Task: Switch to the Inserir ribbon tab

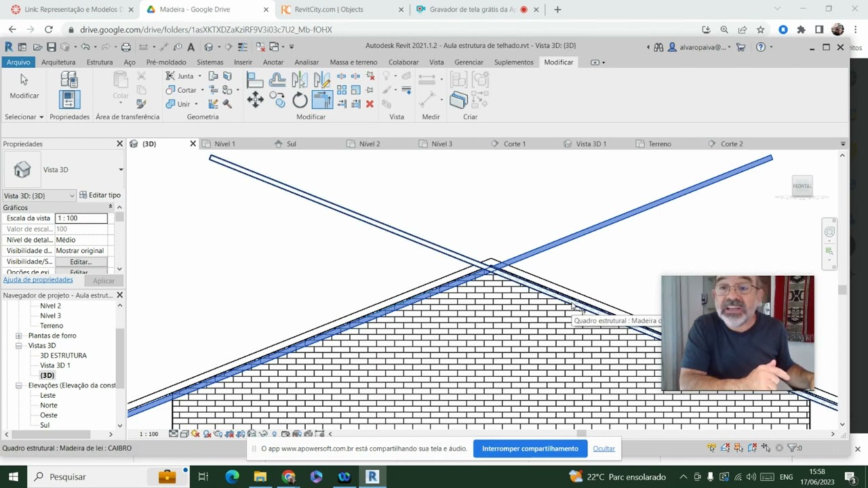Action: coord(243,62)
